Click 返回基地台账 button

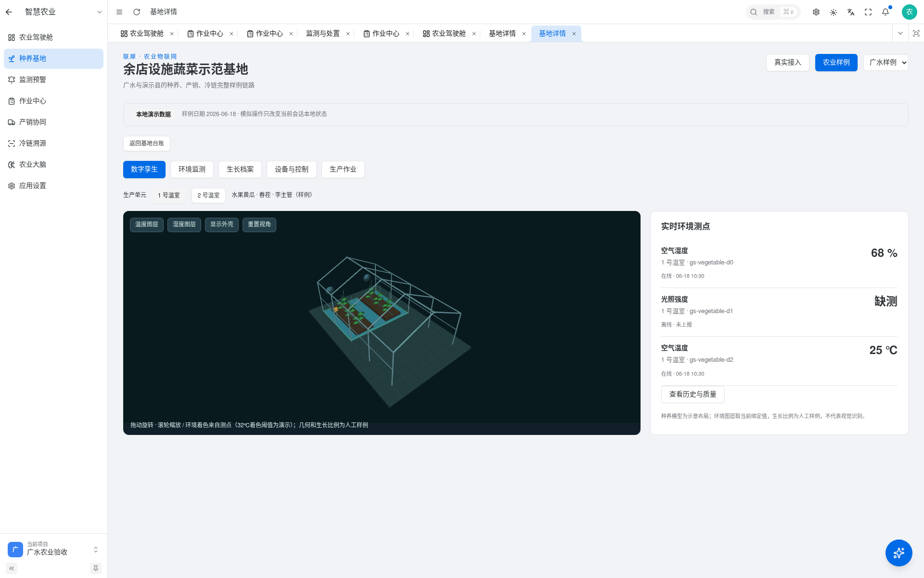point(147,144)
